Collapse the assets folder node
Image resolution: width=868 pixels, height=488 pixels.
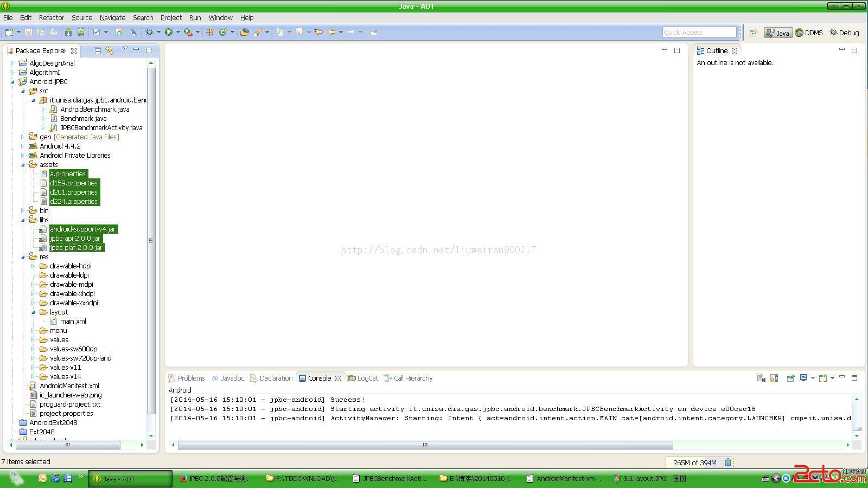pos(23,165)
